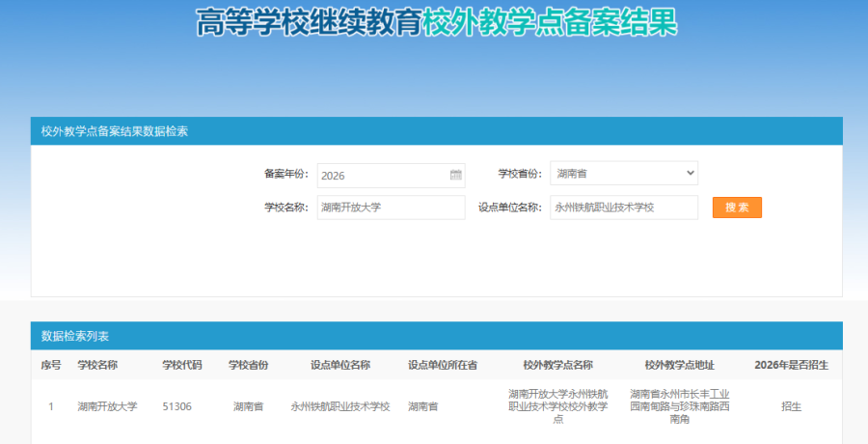
Task: Select the row number 1 cell
Action: (x=51, y=406)
